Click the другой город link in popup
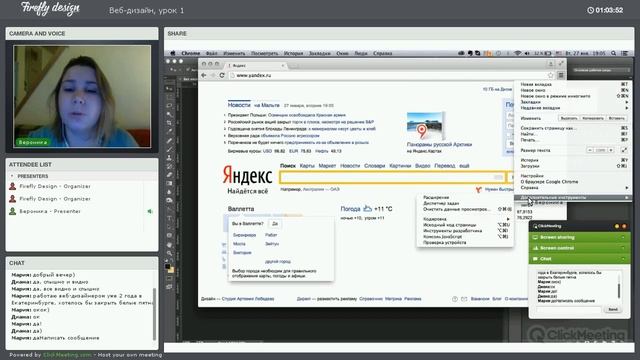The height and width of the screenshot is (360, 640). click(x=278, y=261)
